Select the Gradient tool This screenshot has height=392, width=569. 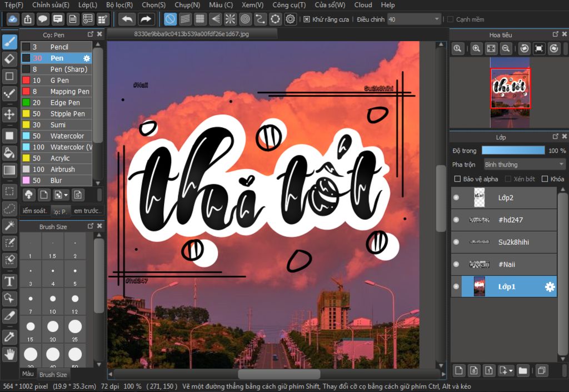[9, 170]
